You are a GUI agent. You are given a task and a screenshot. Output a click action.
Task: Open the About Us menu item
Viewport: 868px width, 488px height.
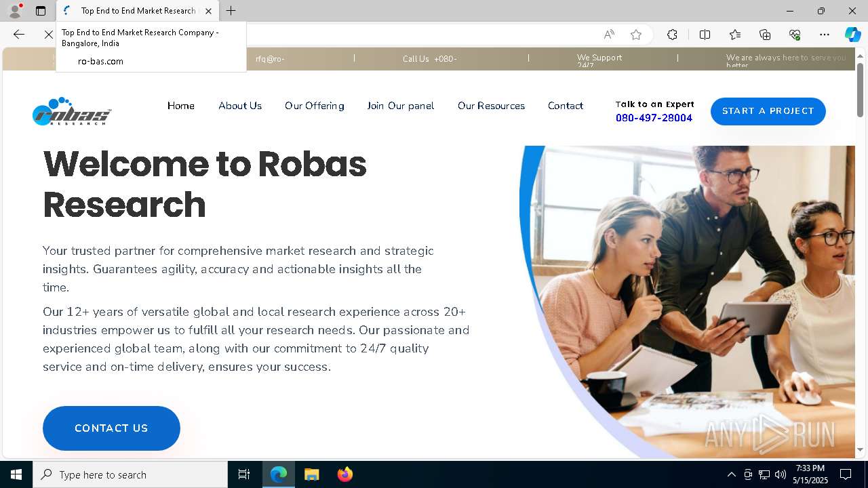(x=240, y=106)
